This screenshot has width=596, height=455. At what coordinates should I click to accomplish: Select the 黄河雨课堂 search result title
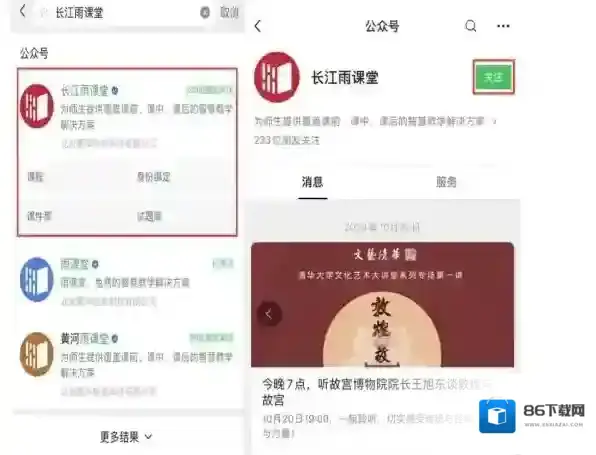click(85, 338)
